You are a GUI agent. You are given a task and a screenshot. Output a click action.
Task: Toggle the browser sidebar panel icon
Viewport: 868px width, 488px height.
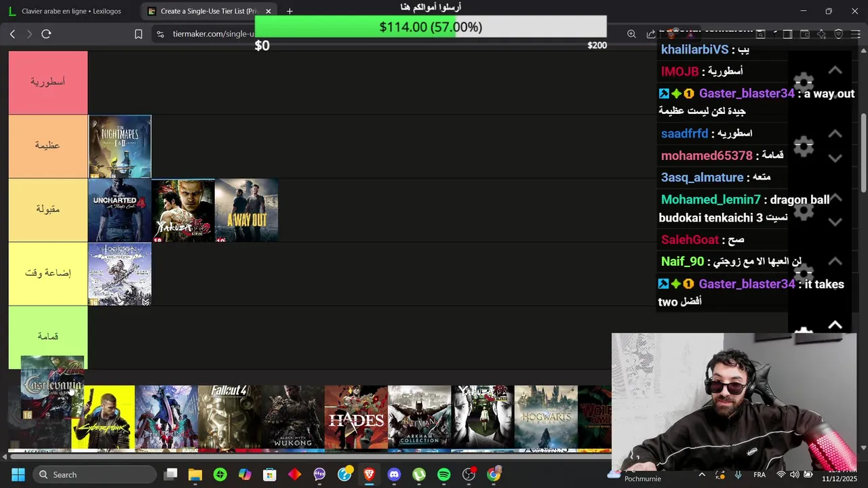point(787,34)
